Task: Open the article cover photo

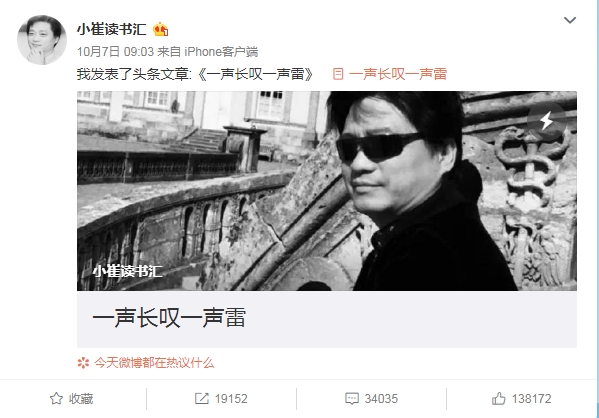Action: [x=327, y=191]
